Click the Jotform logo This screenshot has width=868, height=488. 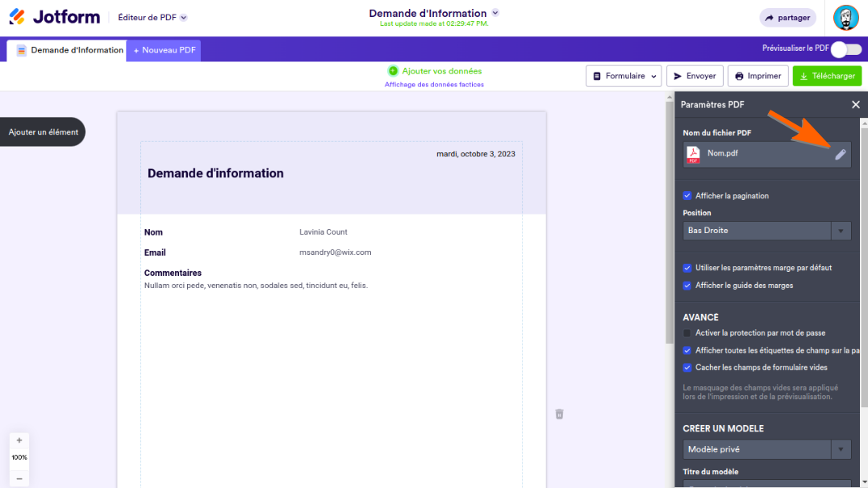pos(54,17)
